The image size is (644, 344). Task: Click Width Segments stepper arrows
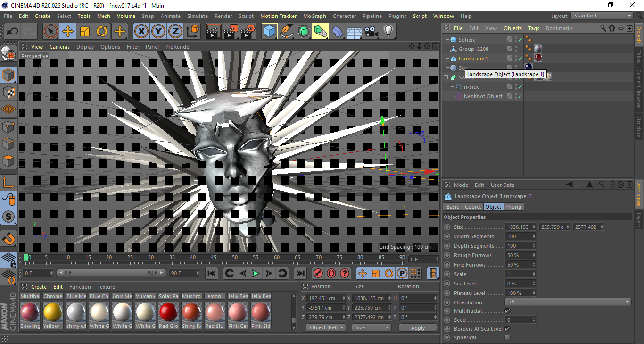[x=534, y=236]
